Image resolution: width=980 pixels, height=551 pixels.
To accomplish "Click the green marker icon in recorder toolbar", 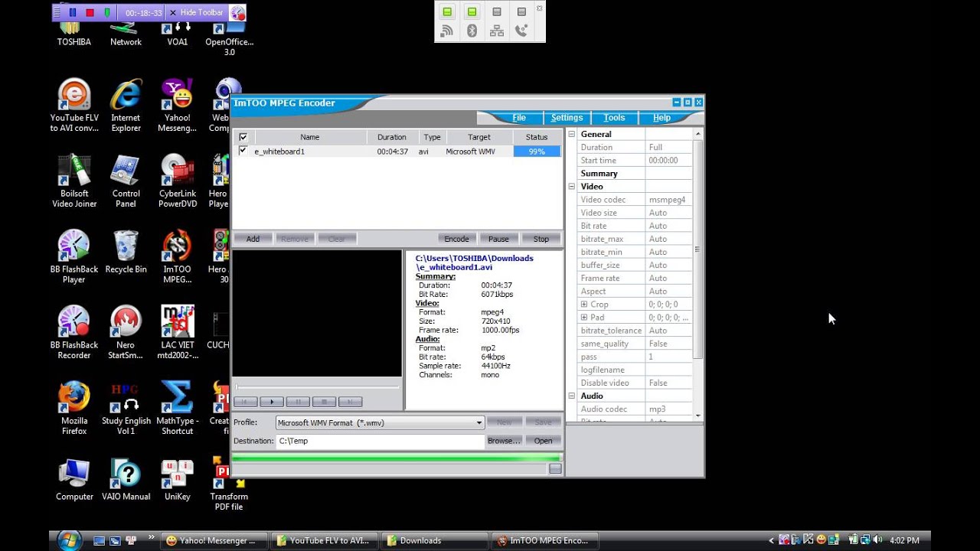I will (106, 12).
